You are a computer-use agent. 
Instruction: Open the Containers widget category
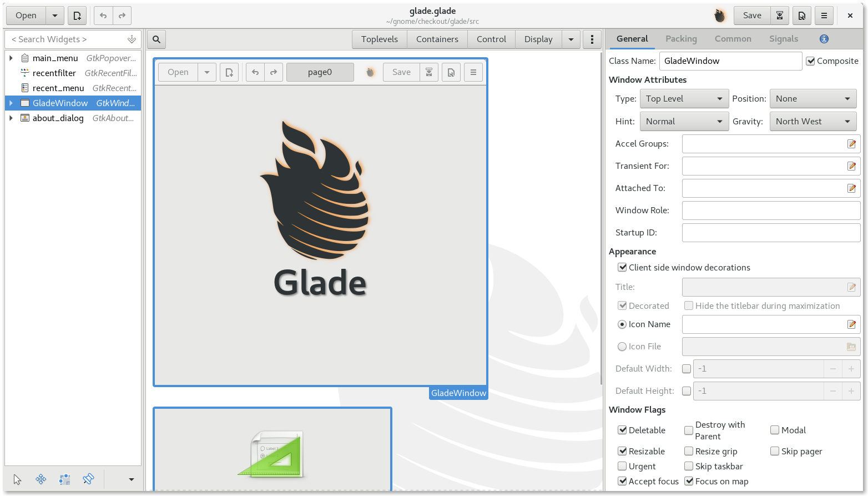(x=437, y=39)
